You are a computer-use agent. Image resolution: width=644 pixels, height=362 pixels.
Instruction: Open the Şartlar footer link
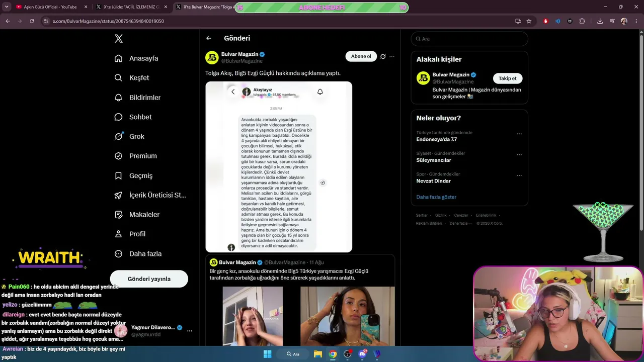(422, 215)
